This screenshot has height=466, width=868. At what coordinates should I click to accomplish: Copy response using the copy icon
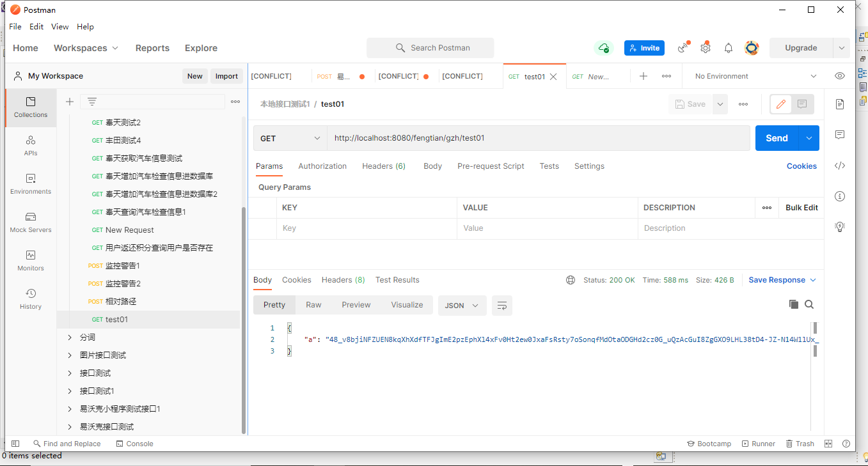coord(794,305)
